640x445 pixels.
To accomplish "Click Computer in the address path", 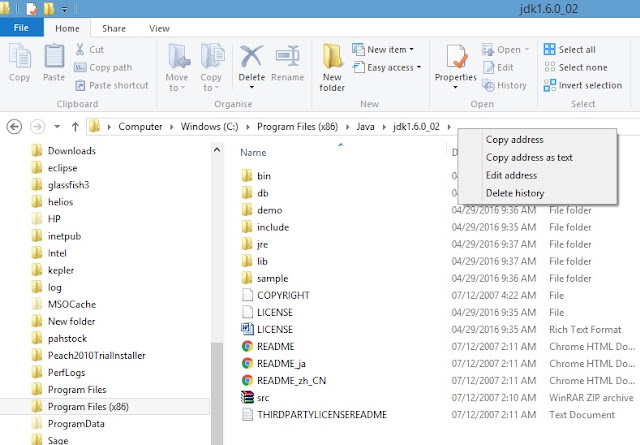I will [140, 127].
